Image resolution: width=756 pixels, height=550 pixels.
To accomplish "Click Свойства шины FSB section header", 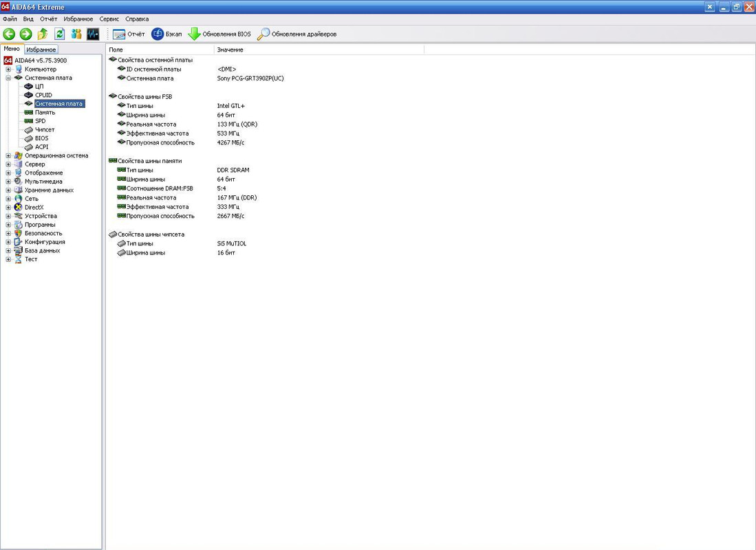I will coord(144,97).
